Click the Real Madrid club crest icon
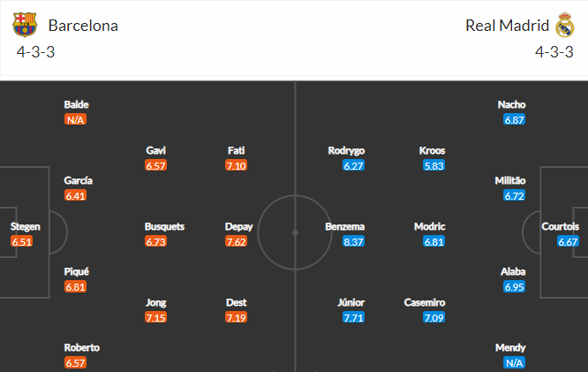 [565, 25]
